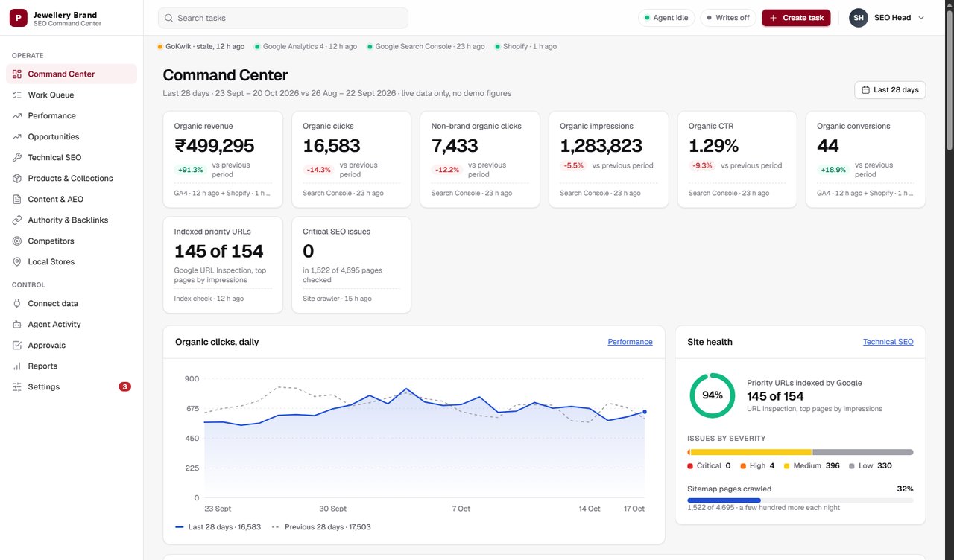Click the Reports bar chart icon
The height and width of the screenshot is (560, 954).
click(x=17, y=366)
